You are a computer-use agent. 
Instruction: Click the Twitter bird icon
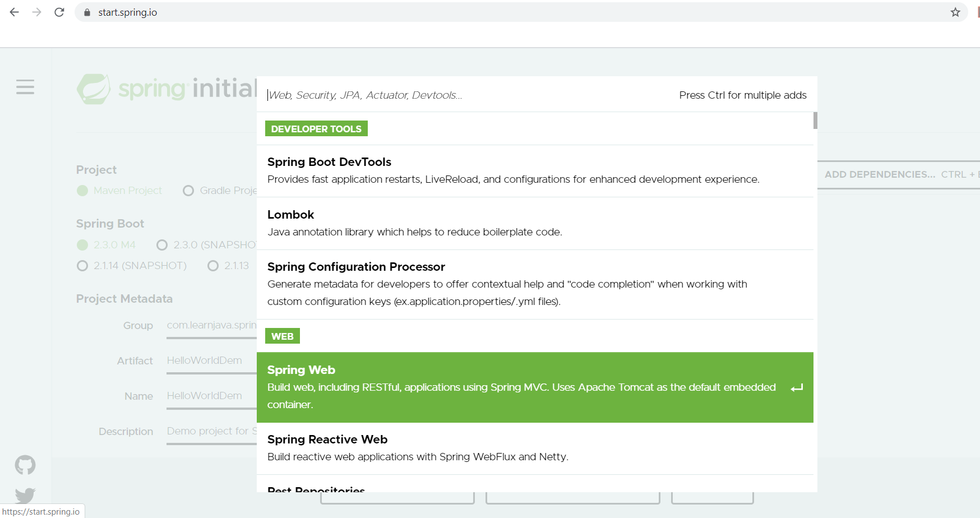point(25,494)
